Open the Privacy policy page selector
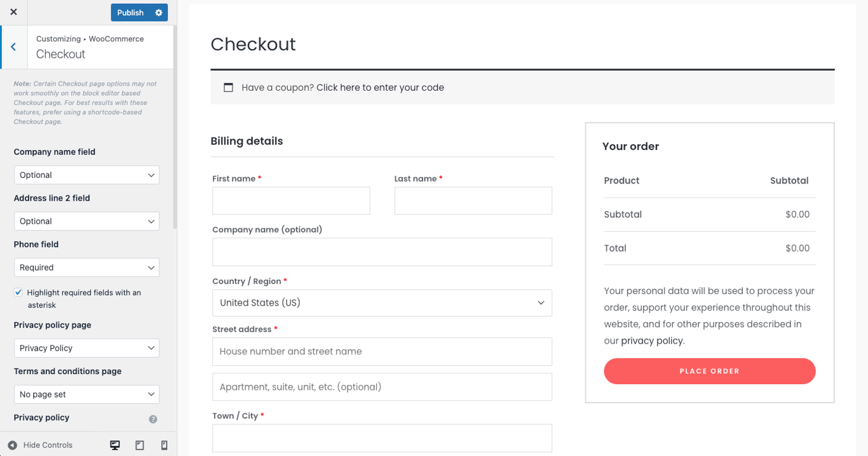This screenshot has height=456, width=868. pyautogui.click(x=86, y=347)
